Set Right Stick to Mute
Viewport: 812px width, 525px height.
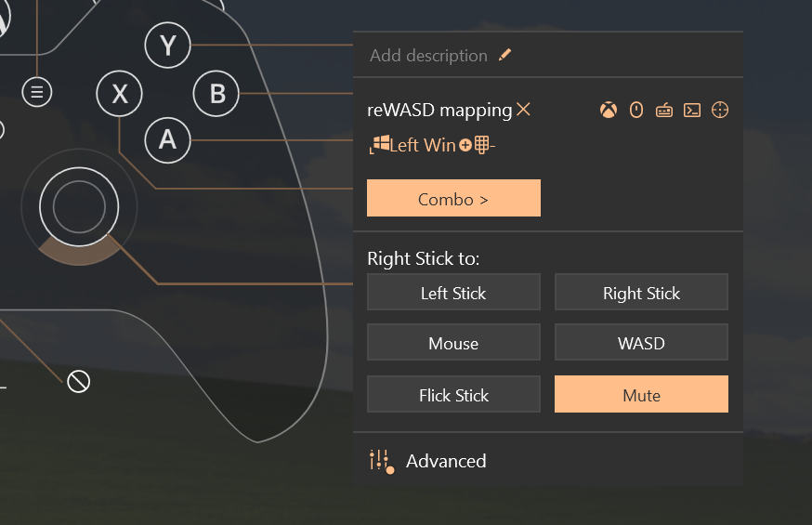[x=641, y=394]
